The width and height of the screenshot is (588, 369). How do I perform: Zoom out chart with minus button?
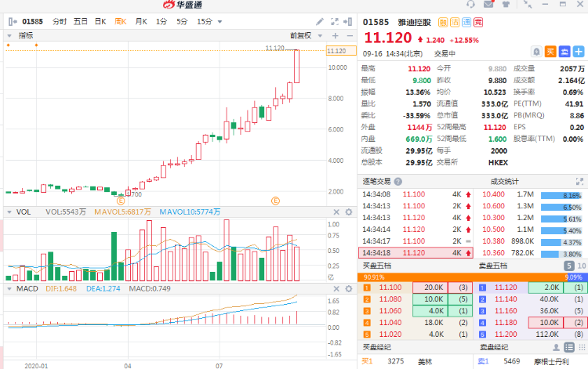click(348, 35)
